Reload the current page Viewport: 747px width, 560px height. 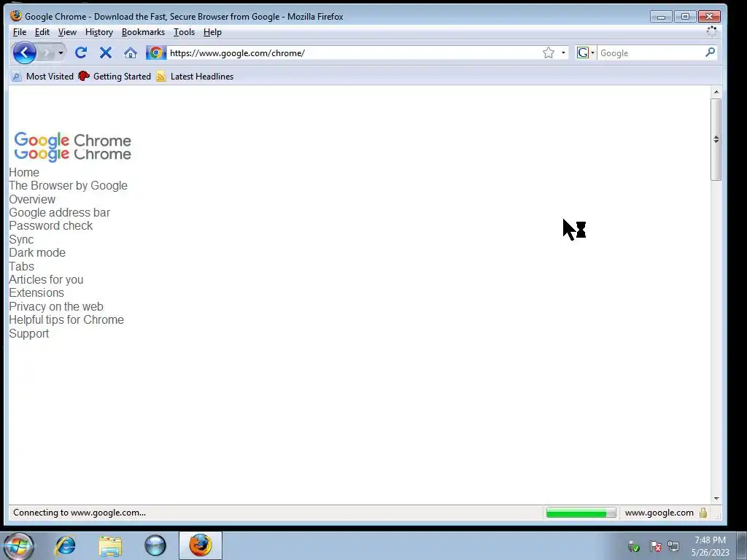[80, 52]
